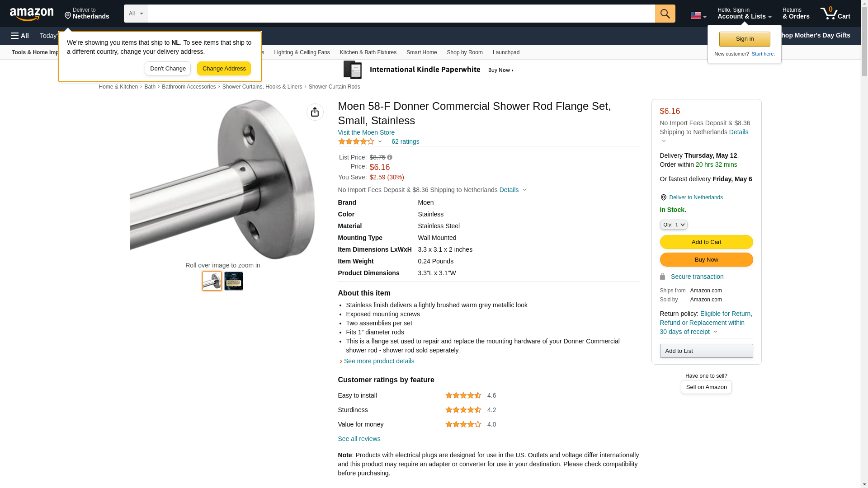The width and height of the screenshot is (868, 488).
Task: Open the All hamburger menu
Action: [20, 36]
